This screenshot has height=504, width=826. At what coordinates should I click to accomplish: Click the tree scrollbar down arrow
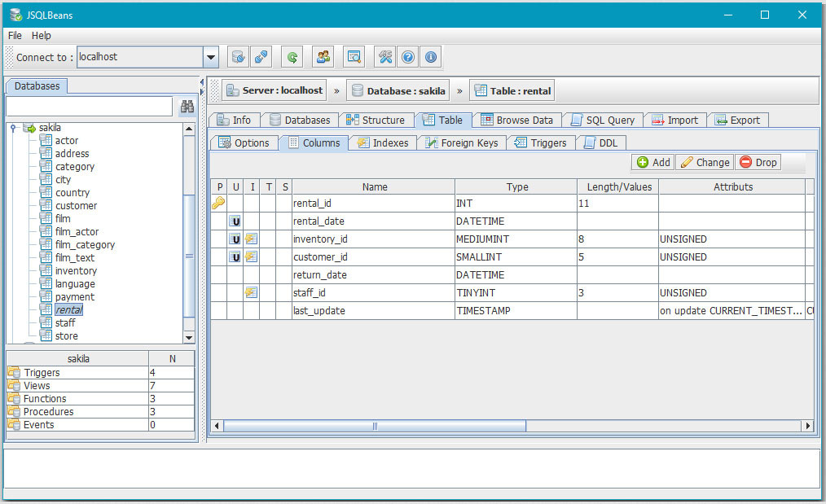[189, 337]
